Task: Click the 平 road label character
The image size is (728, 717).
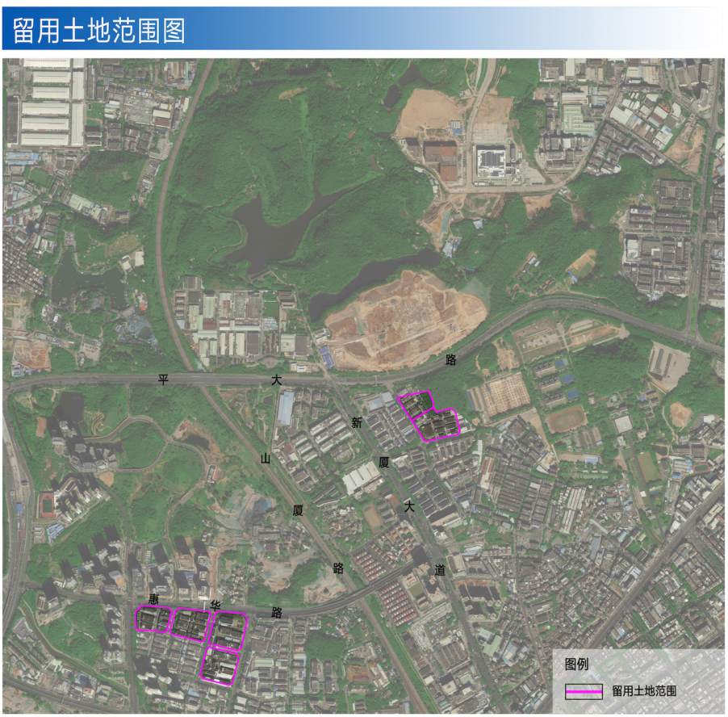Action: 163,379
